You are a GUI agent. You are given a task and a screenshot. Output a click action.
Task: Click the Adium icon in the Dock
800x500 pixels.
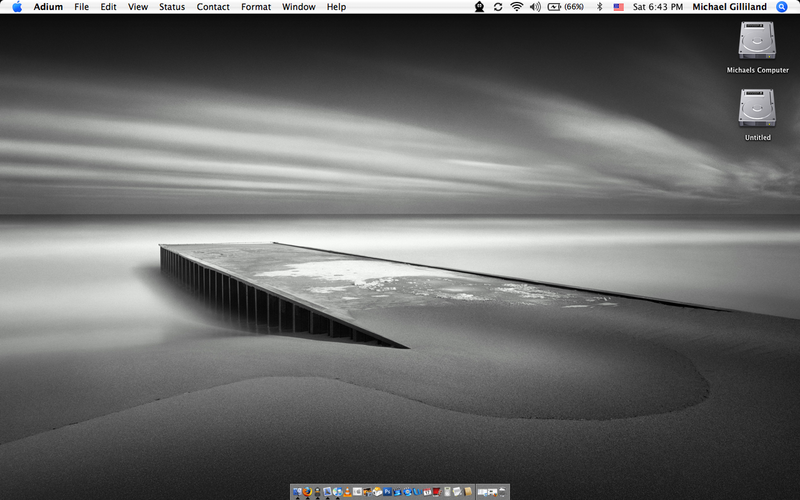click(317, 491)
